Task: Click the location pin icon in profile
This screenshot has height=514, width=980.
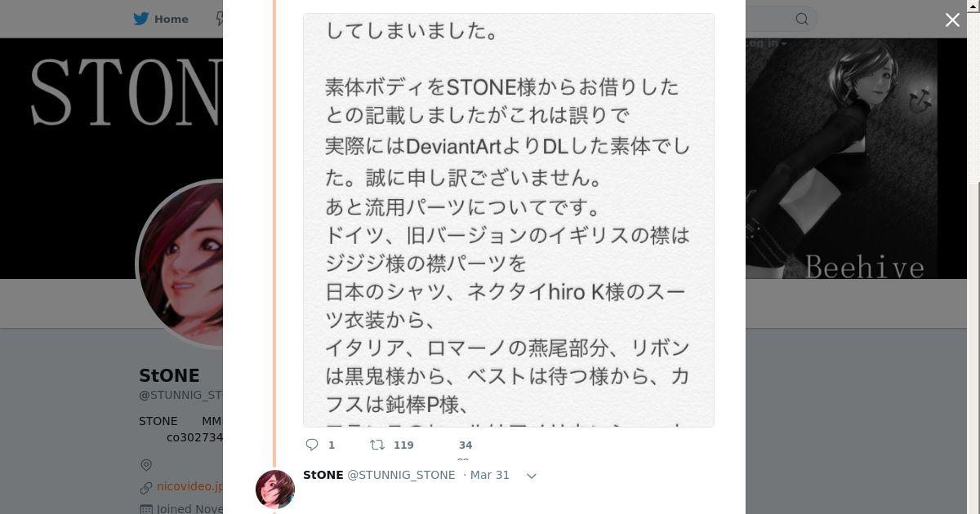Action: pyautogui.click(x=146, y=465)
